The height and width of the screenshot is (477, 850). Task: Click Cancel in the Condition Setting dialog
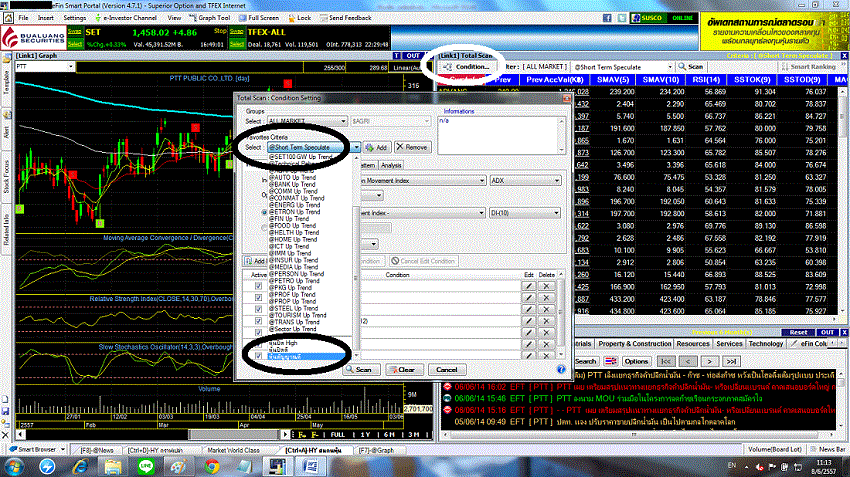(447, 370)
